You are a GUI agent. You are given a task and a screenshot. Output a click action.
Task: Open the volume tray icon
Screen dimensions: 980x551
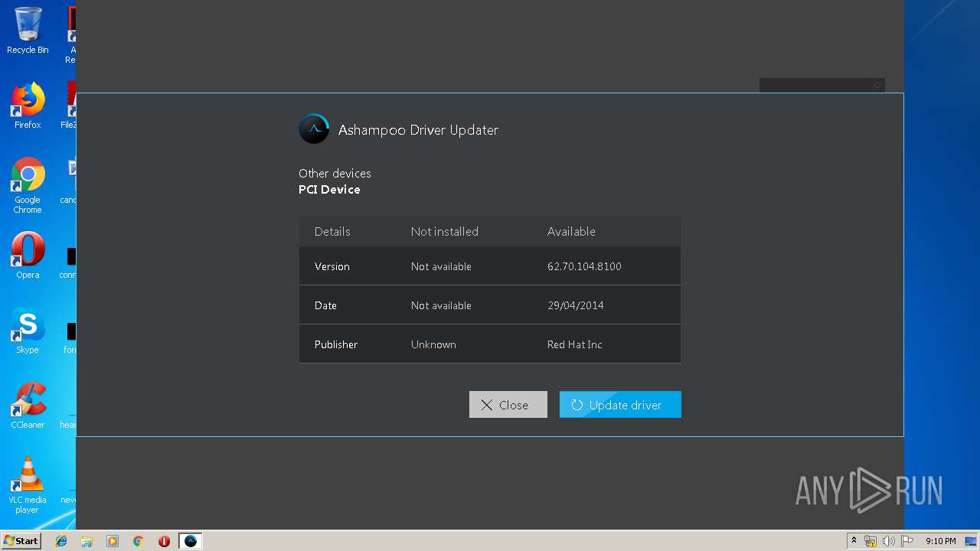coord(889,541)
